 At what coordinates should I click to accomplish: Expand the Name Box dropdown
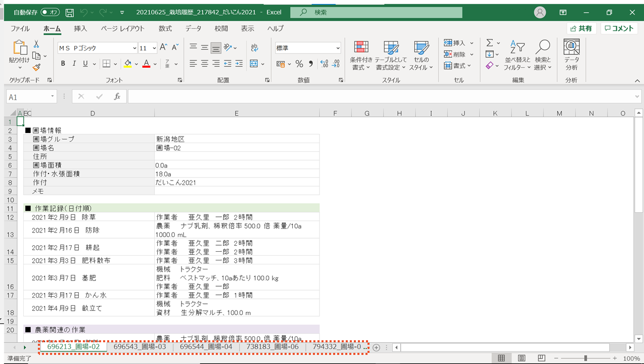pos(53,97)
